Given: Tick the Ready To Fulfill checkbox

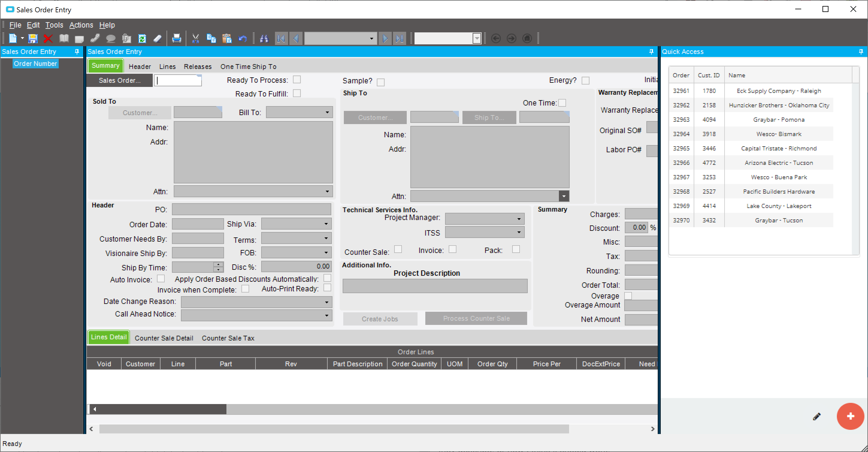Looking at the screenshot, I should click(x=297, y=93).
